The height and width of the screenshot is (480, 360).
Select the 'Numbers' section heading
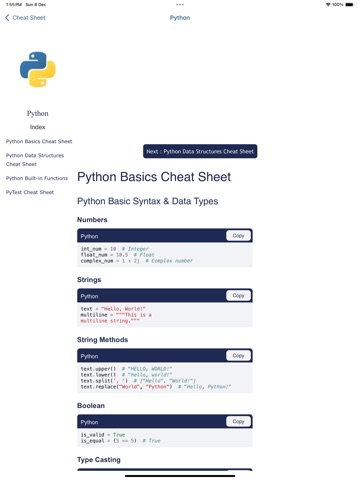92,220
